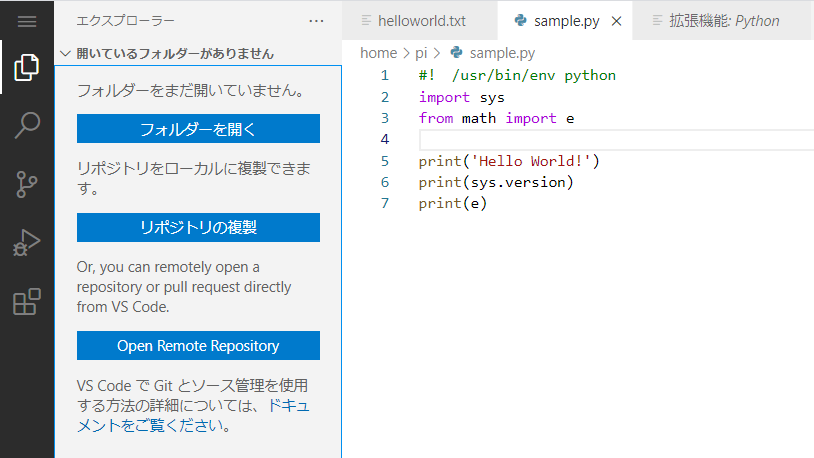Open the hamburger application menu
The image size is (814, 458).
27,21
